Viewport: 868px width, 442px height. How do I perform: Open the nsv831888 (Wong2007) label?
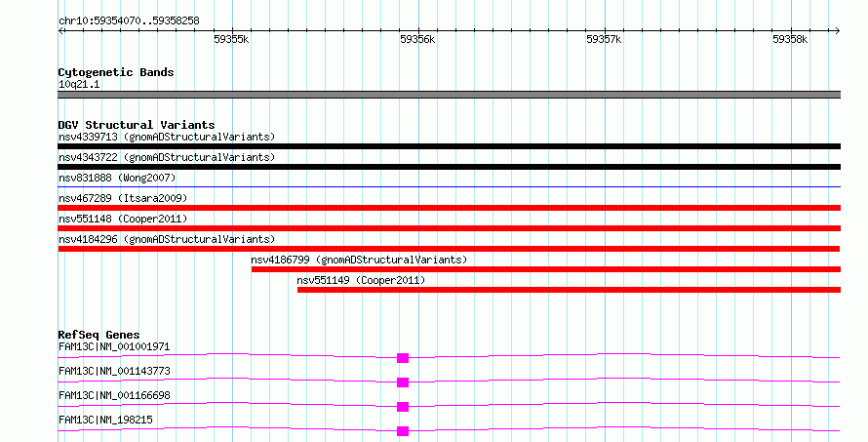pos(117,178)
